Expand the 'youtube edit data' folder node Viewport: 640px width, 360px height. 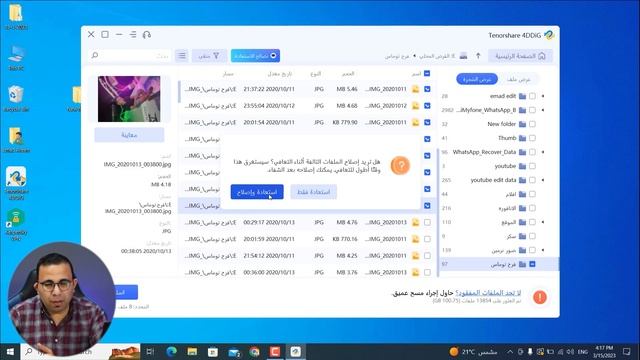[543, 180]
